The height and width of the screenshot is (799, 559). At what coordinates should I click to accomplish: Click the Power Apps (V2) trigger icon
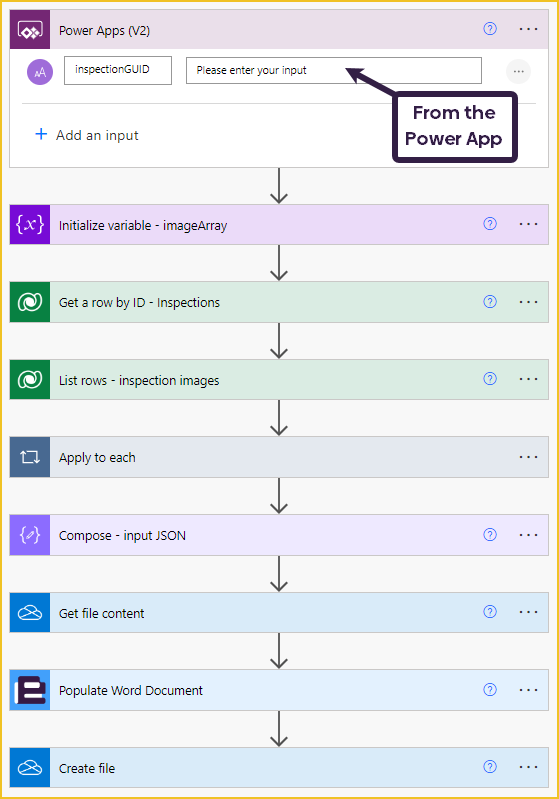pyautogui.click(x=30, y=30)
